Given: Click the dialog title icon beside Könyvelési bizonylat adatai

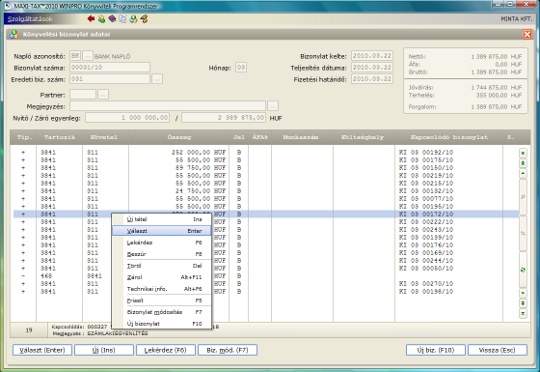Looking at the screenshot, I should click(14, 34).
